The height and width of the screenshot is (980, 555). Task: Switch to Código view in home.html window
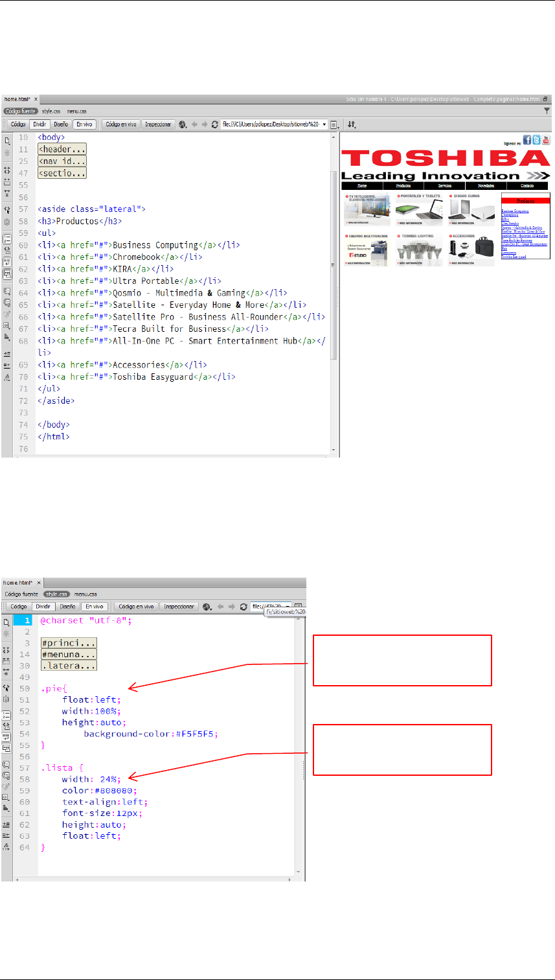(x=17, y=124)
